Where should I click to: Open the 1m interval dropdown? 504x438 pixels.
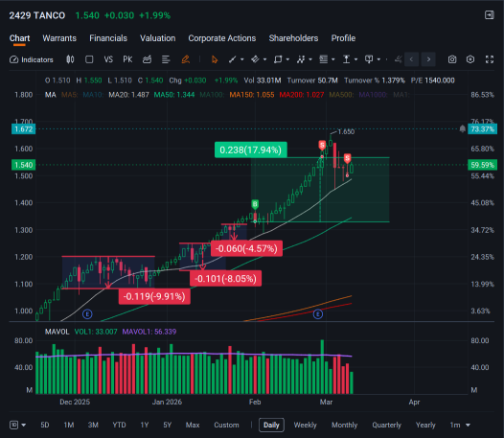tap(460, 426)
